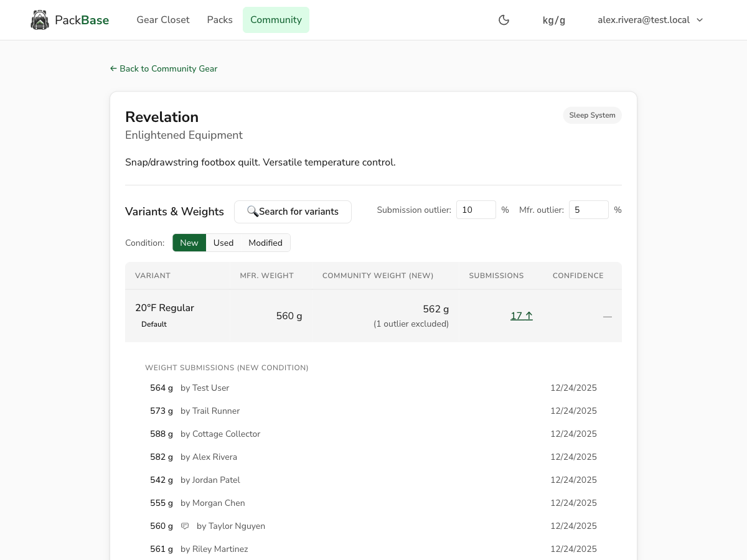
Task: View comment bubble on Taylor Nguyen's submission
Action: click(184, 526)
